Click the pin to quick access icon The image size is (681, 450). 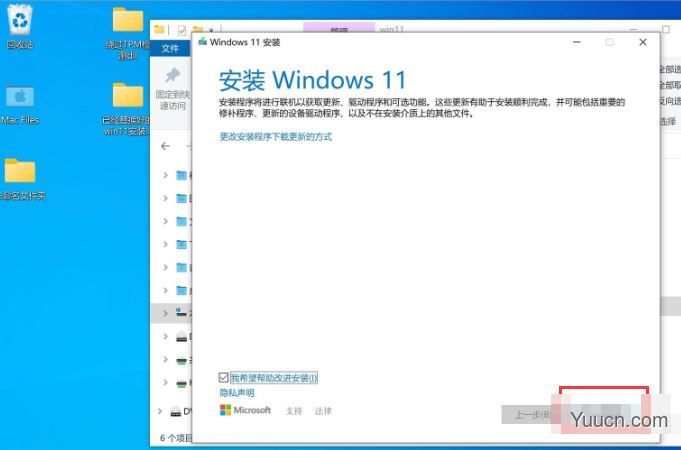173,76
